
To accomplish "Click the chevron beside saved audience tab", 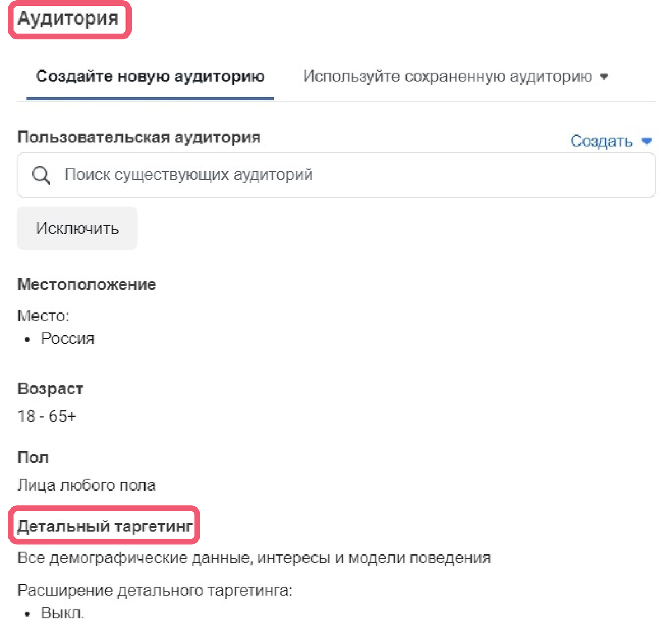I will [x=605, y=77].
